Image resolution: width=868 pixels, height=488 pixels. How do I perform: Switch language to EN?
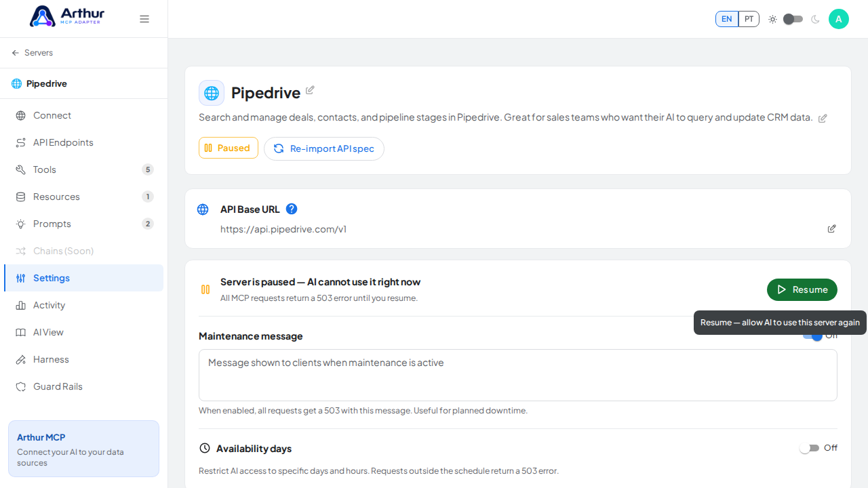point(727,19)
